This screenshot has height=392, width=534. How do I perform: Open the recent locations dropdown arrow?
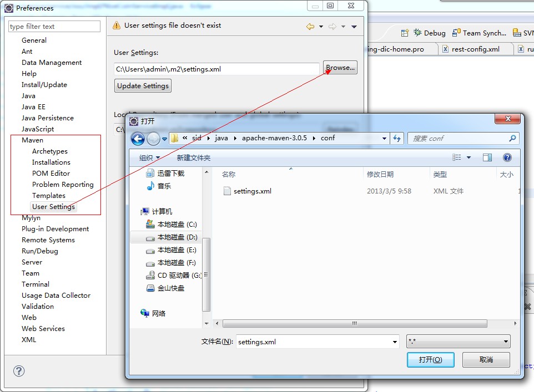coord(164,139)
